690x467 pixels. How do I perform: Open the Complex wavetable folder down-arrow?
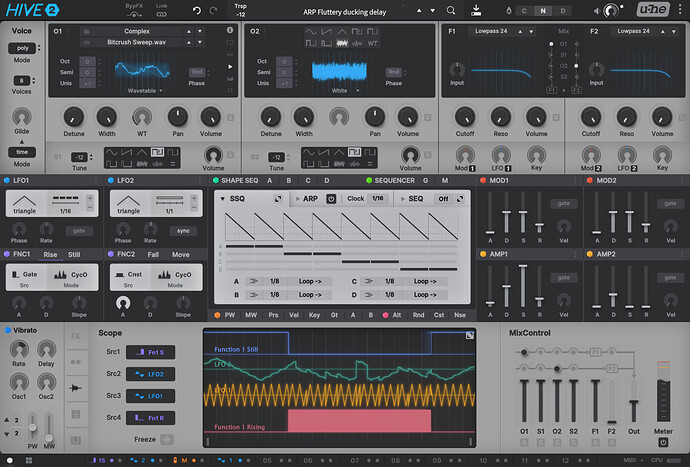200,31
